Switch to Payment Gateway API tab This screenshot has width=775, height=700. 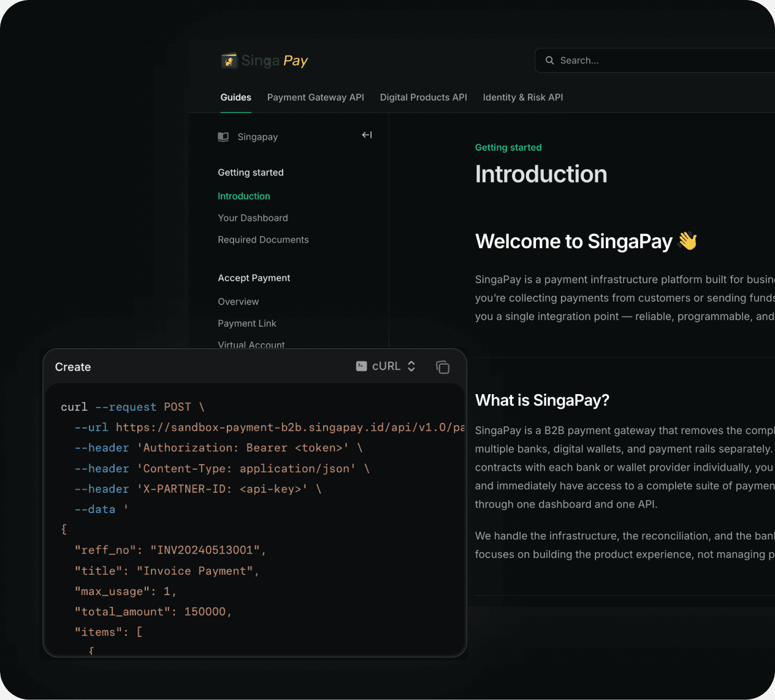[x=316, y=97]
